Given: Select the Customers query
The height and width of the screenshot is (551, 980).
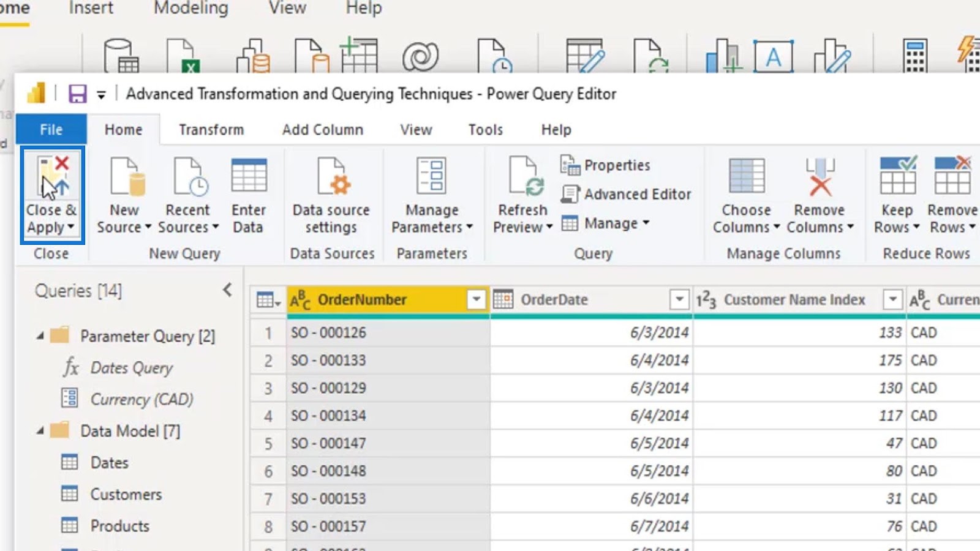Looking at the screenshot, I should [126, 494].
